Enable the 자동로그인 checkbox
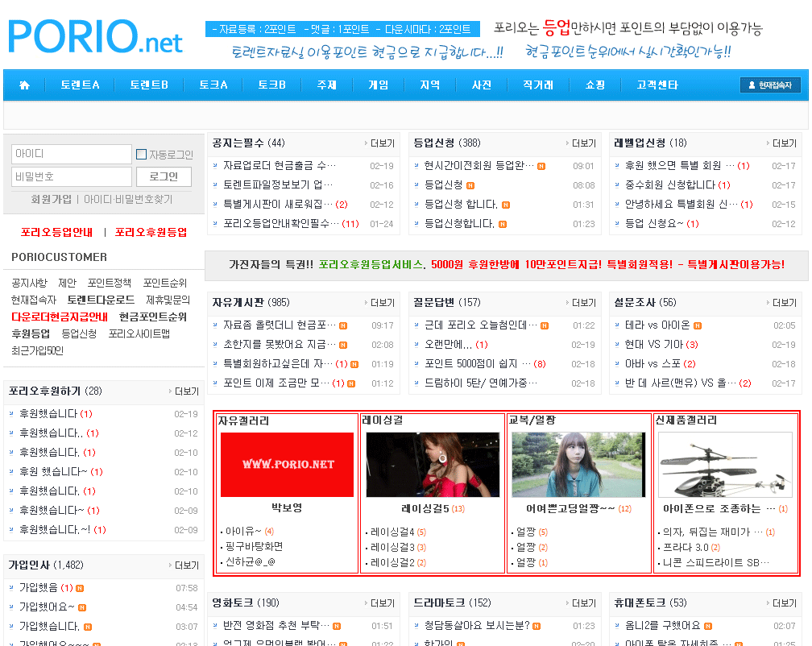This screenshot has height=646, width=812. 142,155
